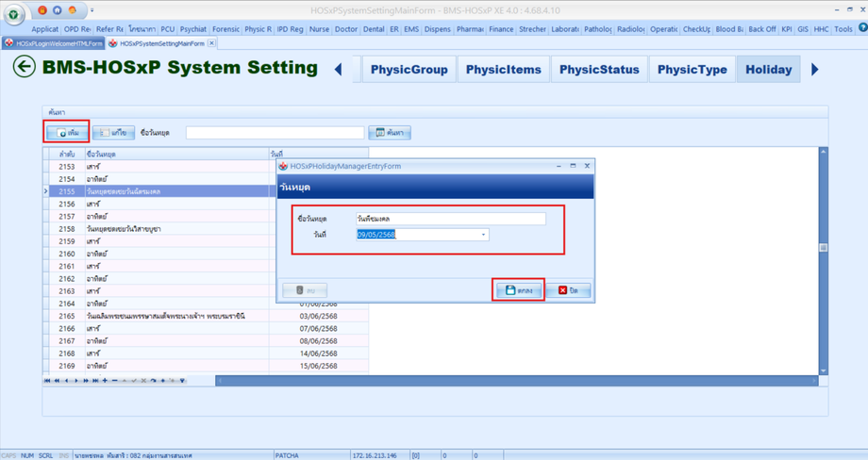Viewport: 868px width, 460px height.
Task: Click the ชื่อวันหยุด column header
Action: (176, 154)
